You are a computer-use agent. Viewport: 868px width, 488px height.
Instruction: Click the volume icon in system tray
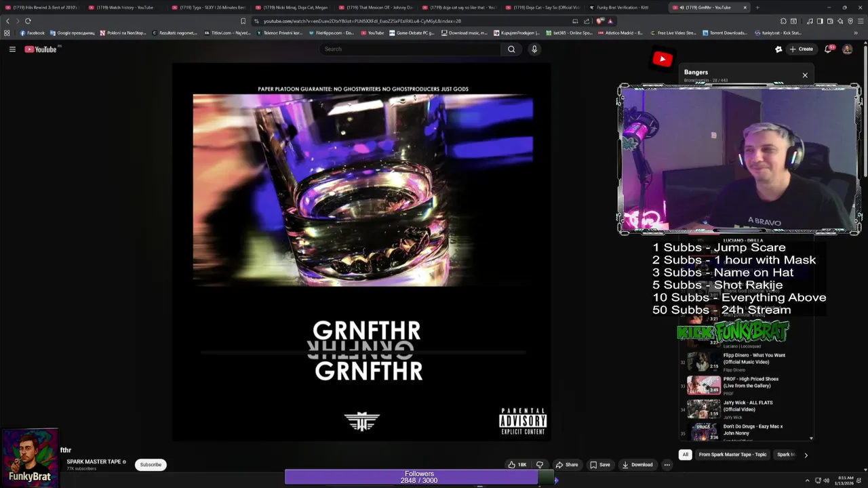(826, 481)
